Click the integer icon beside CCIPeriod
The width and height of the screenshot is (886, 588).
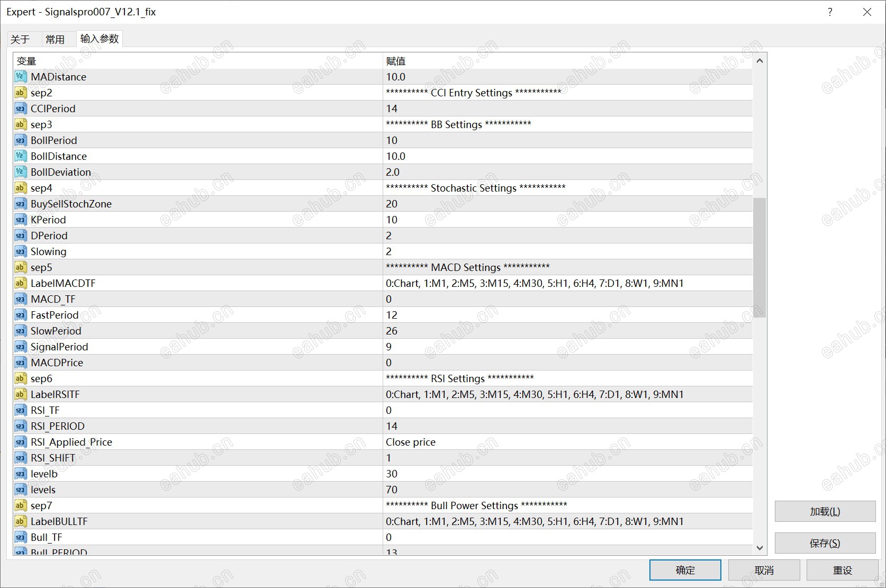click(x=20, y=108)
